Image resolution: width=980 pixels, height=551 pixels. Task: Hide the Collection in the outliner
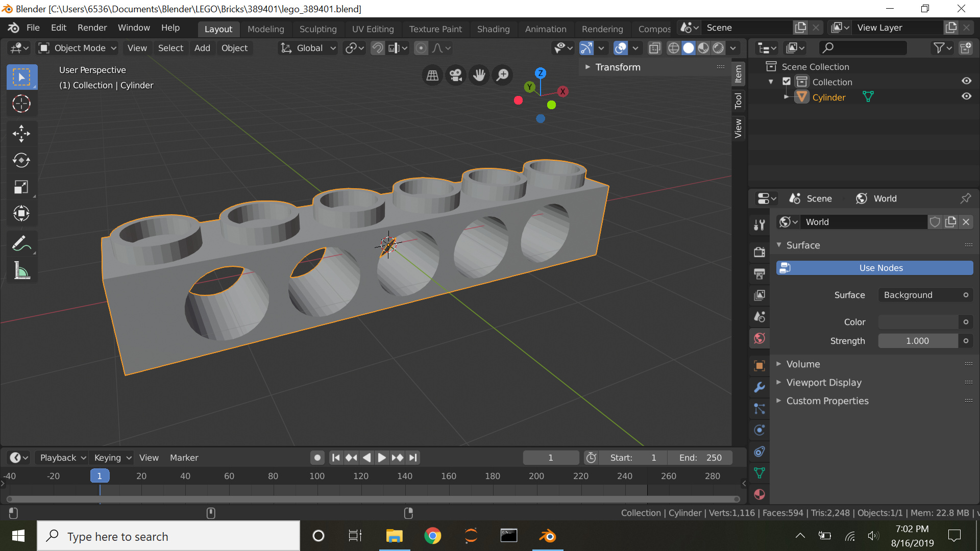click(967, 81)
